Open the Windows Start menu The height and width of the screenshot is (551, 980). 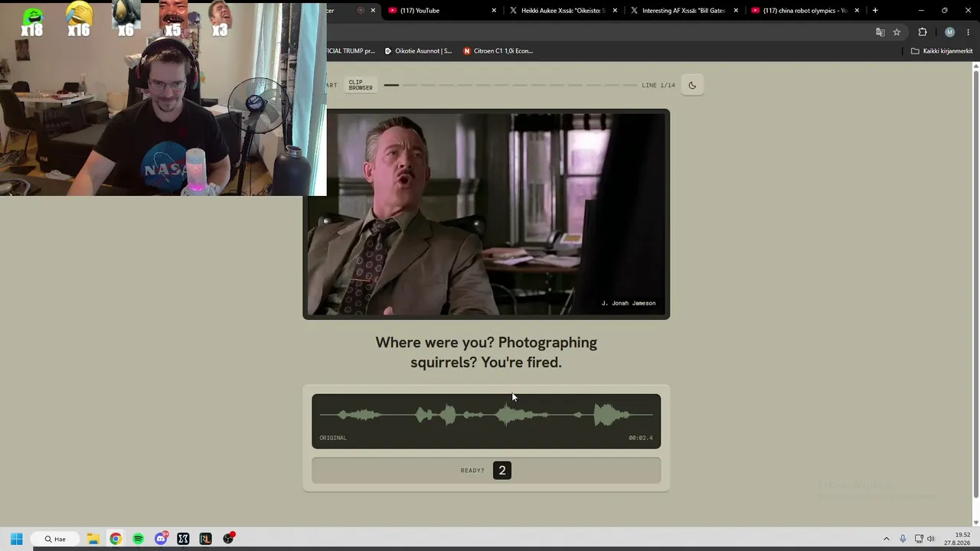pyautogui.click(x=16, y=539)
